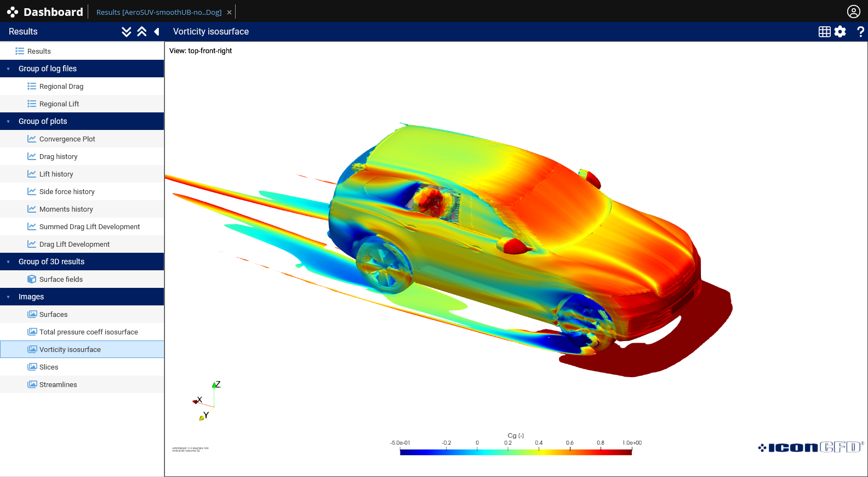View Total pressure coeff isosurface image
The width and height of the screenshot is (868, 477).
[x=82, y=332]
